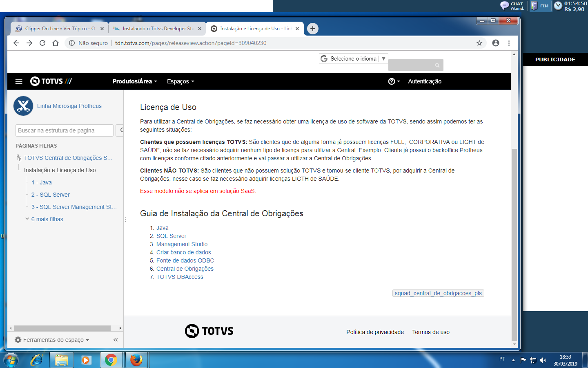Open the Linha Microsiga Protheus link
Image resolution: width=588 pixels, height=368 pixels.
coord(69,106)
